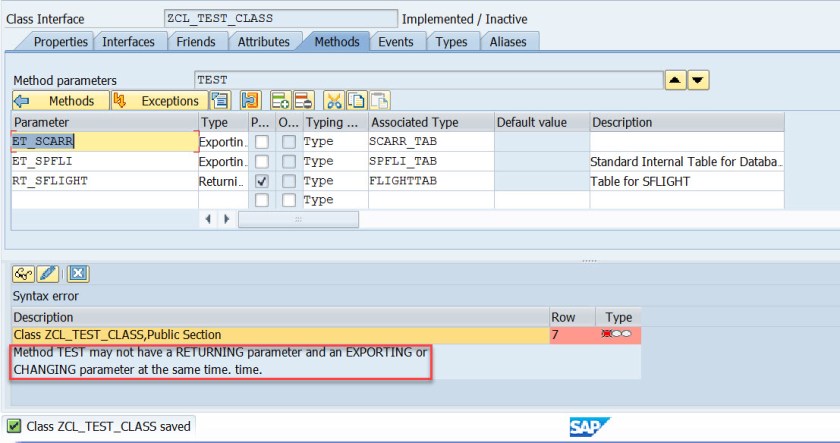Open Type dropdown for ET_SPFLI parameter
The width and height of the screenshot is (840, 443).
pyautogui.click(x=223, y=161)
